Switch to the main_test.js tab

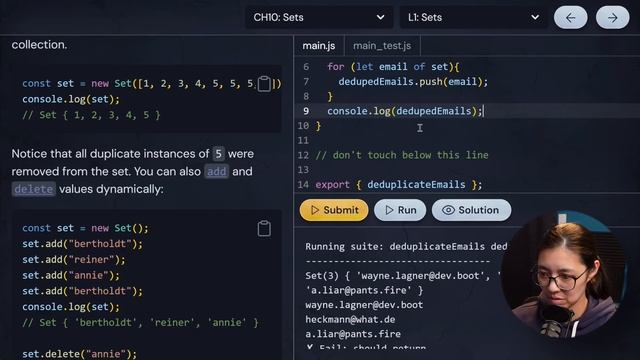coord(382,46)
